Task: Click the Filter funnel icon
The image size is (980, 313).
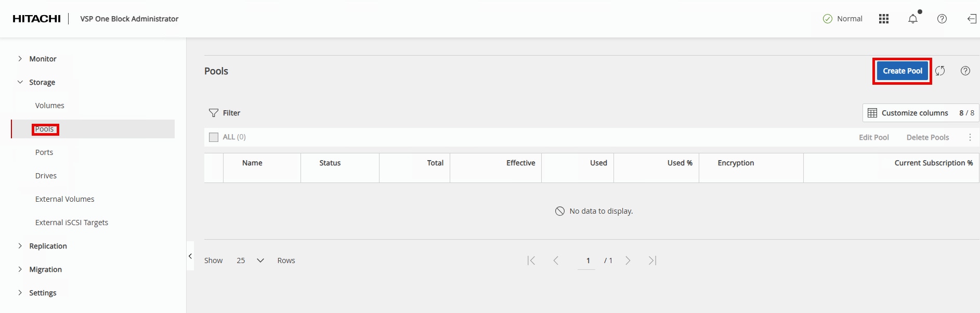Action: [x=214, y=112]
